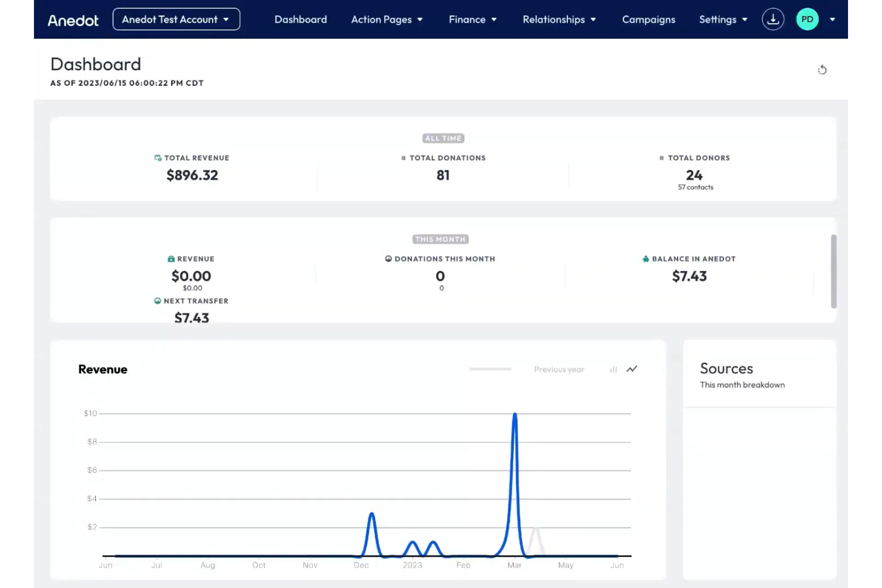Switch Revenue chart to bar view
This screenshot has width=882, height=588.
click(x=613, y=369)
